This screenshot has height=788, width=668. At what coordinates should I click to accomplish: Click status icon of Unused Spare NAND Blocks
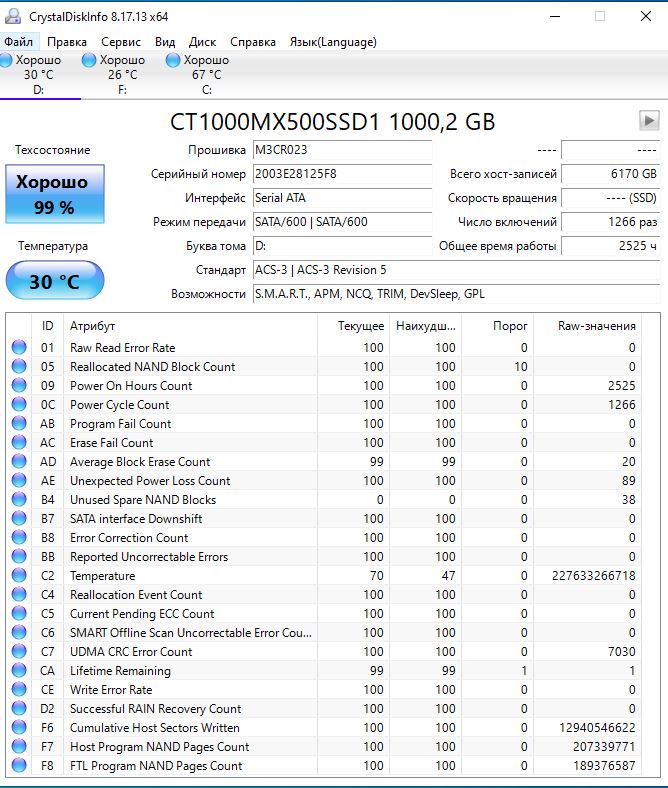point(19,499)
